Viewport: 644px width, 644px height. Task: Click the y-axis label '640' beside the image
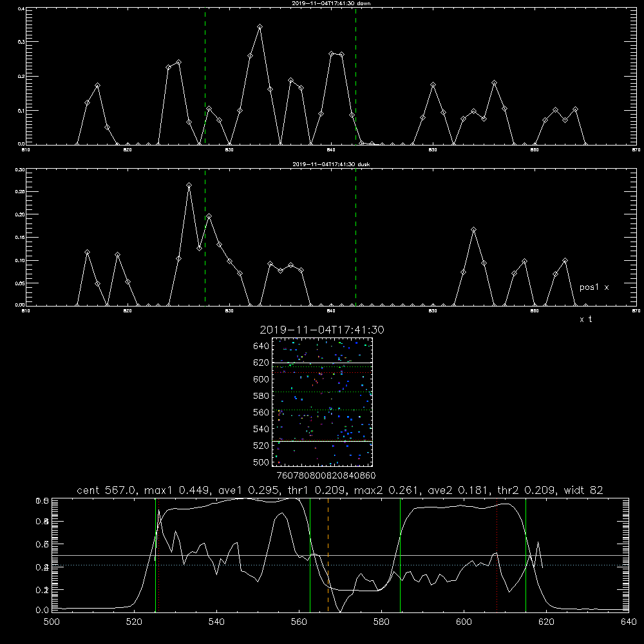pyautogui.click(x=261, y=346)
